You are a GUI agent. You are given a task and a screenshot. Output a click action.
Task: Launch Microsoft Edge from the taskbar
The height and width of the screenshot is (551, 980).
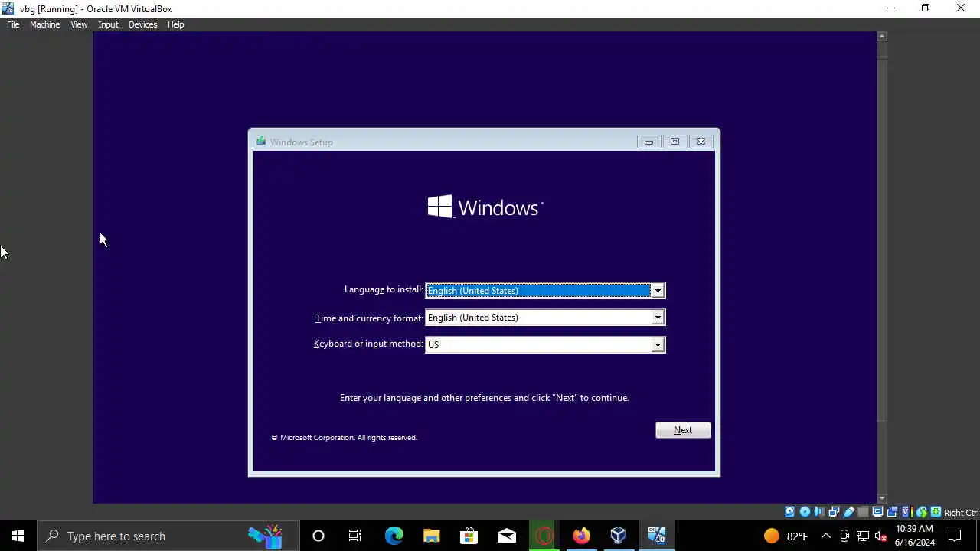(x=394, y=536)
